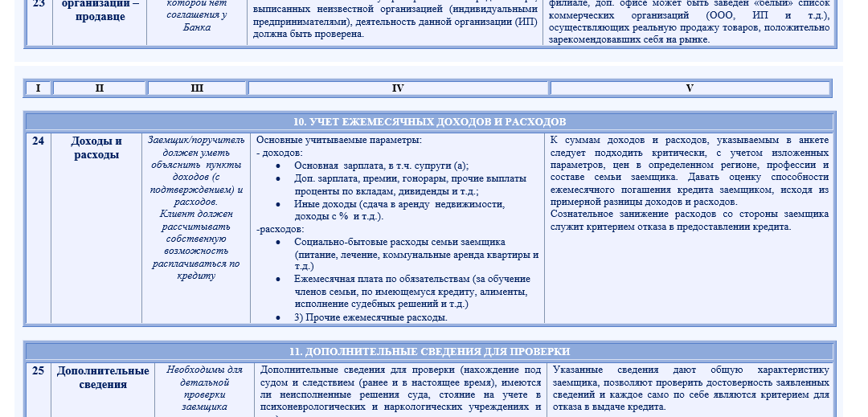This screenshot has height=417, width=868.
Task: Click the bullet '3) Прочие ежемесячные расходы.'
Action: pos(371,317)
